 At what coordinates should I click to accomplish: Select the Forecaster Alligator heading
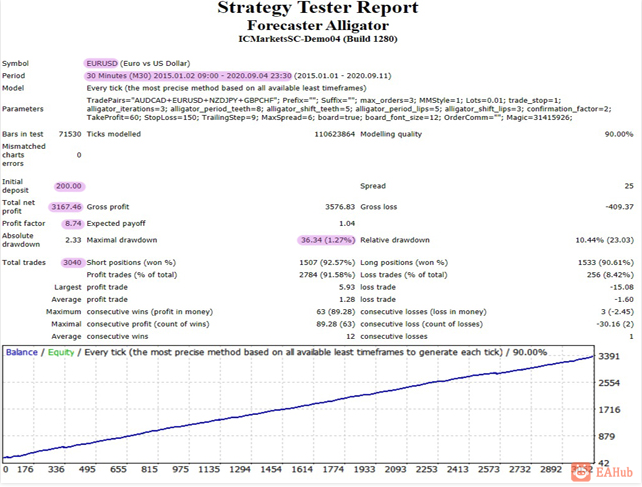(318, 25)
